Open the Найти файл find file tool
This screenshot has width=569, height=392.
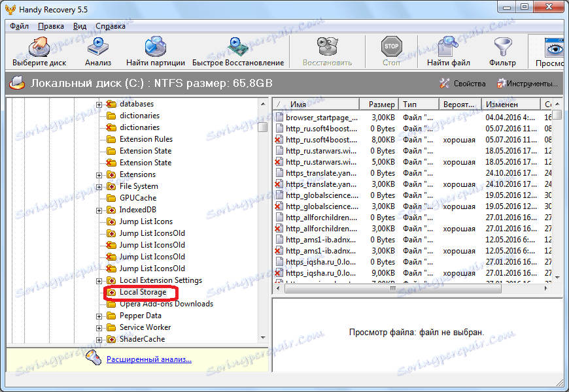click(449, 52)
